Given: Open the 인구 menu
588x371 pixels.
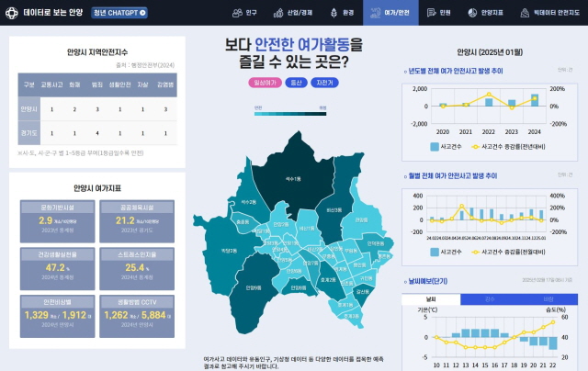Looking at the screenshot, I should click(x=245, y=14).
